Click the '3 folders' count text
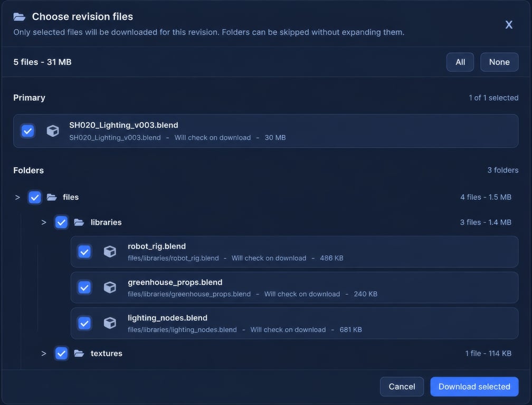Viewport: 532px width, 405px height. [503, 170]
